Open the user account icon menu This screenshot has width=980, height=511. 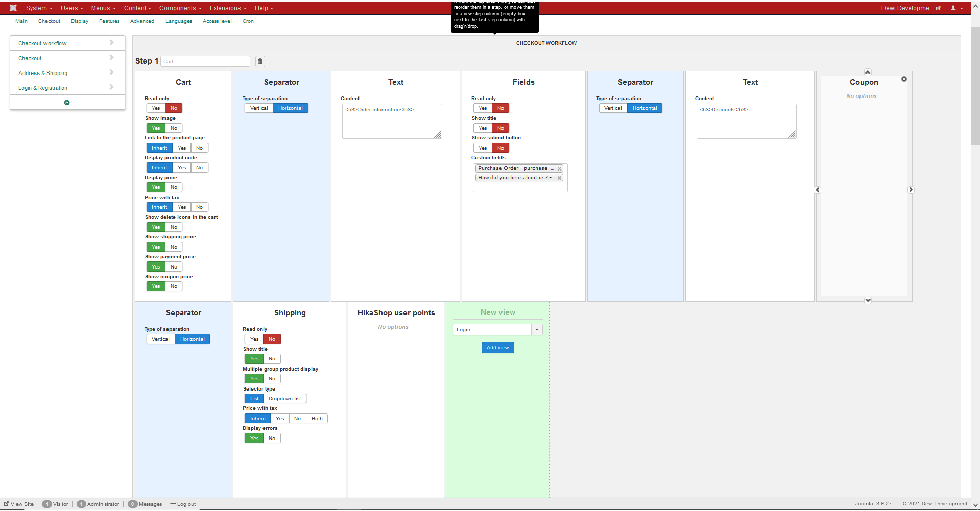(x=957, y=8)
